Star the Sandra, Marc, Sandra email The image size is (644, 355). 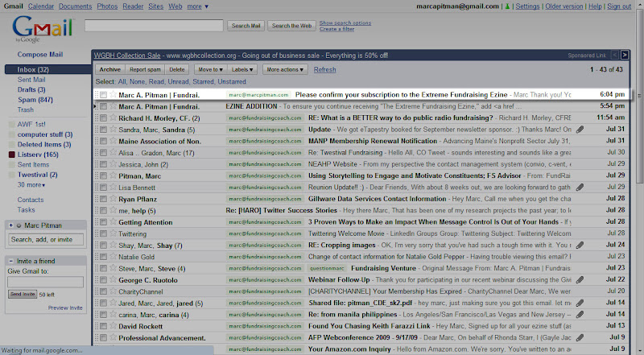[113, 130]
